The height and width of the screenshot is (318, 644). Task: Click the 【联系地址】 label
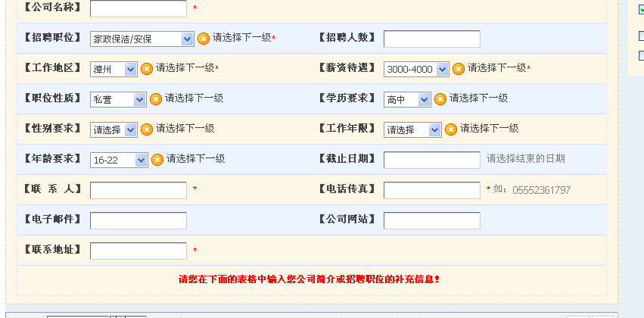tap(52, 249)
